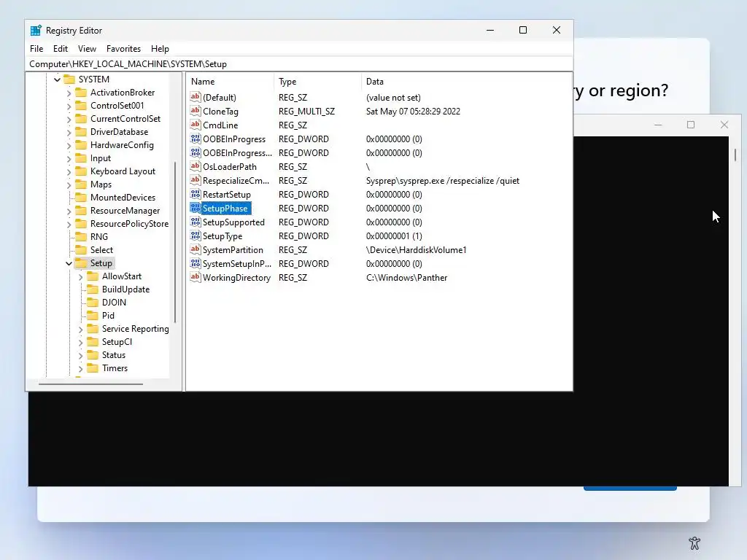The width and height of the screenshot is (747, 560).
Task: Select the ResourcePolicyStore registry key
Action: coord(129,224)
